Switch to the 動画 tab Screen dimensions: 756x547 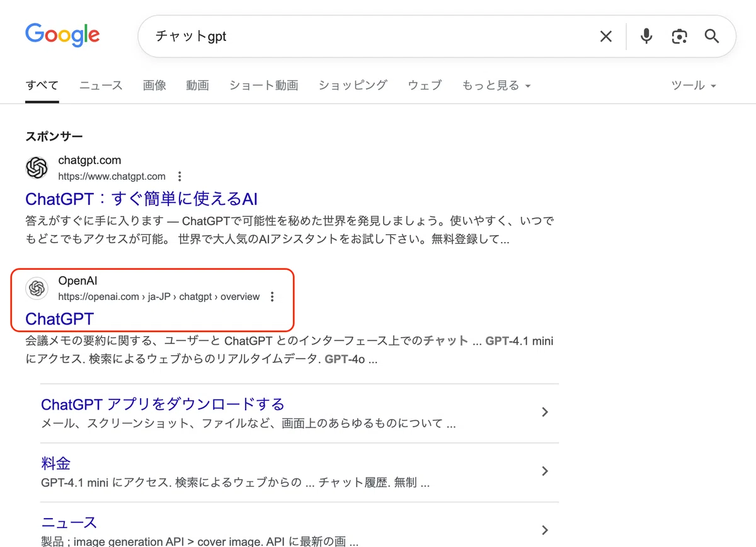tap(197, 85)
